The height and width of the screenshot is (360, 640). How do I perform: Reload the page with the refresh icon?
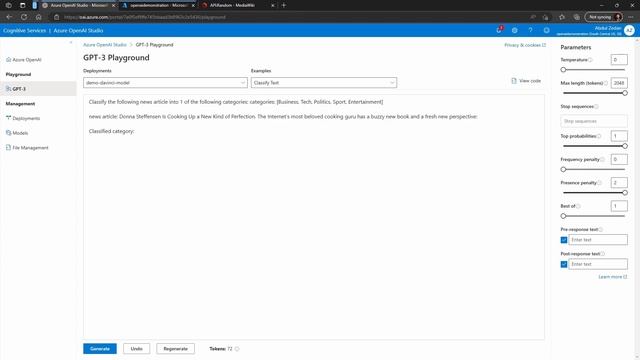24,17
